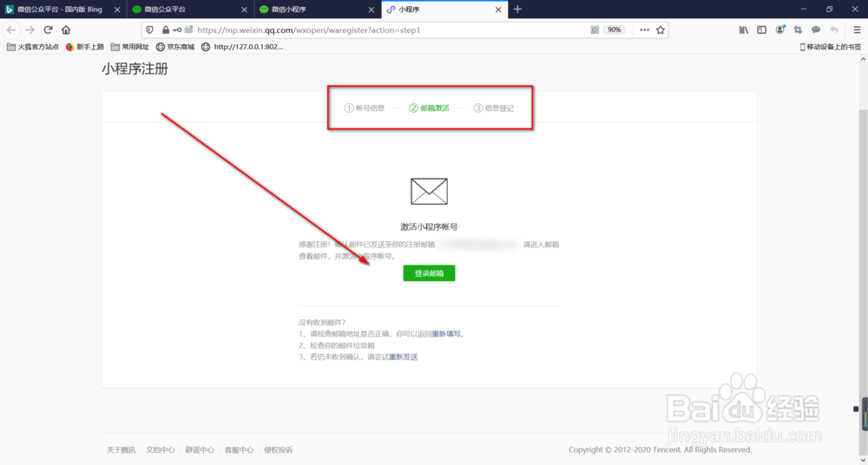Screen dimensions: 868x465
Task: Open the Firefox account icon
Action: pos(780,29)
